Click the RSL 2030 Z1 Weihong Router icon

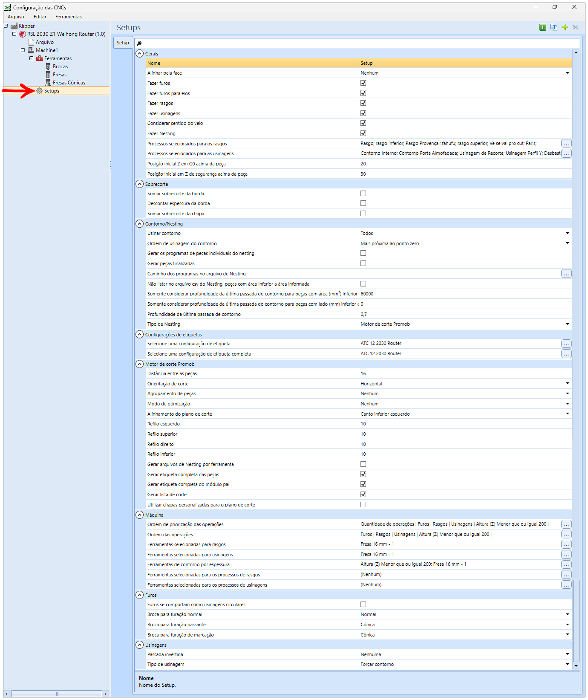(x=23, y=34)
